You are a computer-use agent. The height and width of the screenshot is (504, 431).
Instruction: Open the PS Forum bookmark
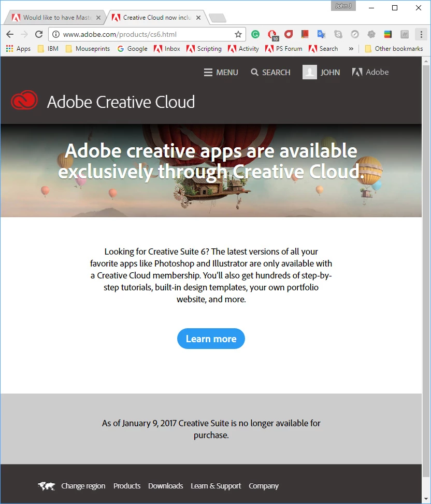point(284,49)
